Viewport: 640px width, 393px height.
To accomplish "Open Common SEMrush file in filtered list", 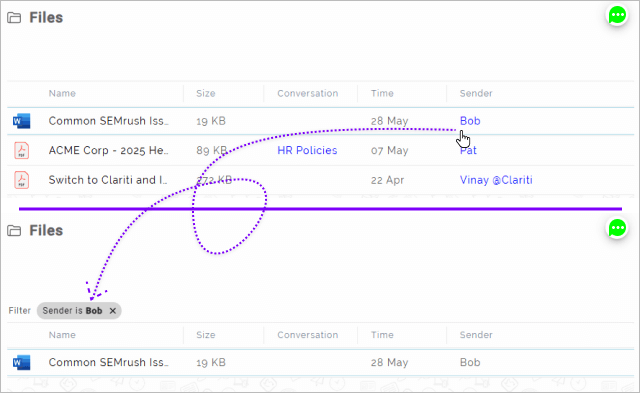I will (x=108, y=362).
